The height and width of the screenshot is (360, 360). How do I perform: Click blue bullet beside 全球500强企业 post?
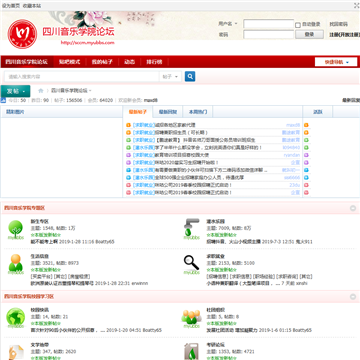[x=128, y=178]
